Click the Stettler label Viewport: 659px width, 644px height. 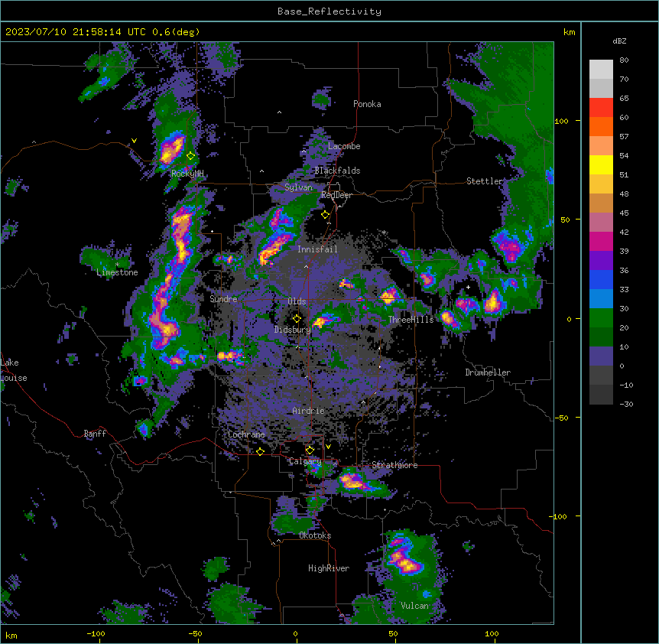click(485, 181)
